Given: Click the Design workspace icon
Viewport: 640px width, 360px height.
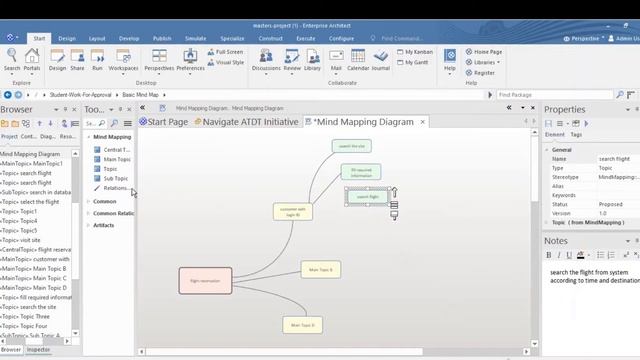Looking at the screenshot, I should (57, 60).
